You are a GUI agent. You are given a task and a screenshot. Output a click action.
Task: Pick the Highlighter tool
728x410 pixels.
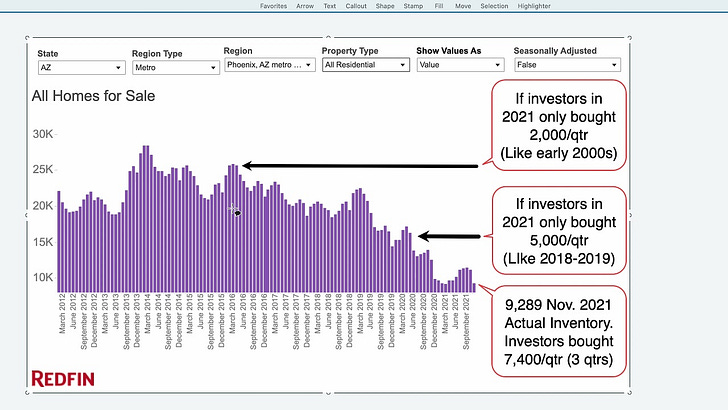pos(534,6)
